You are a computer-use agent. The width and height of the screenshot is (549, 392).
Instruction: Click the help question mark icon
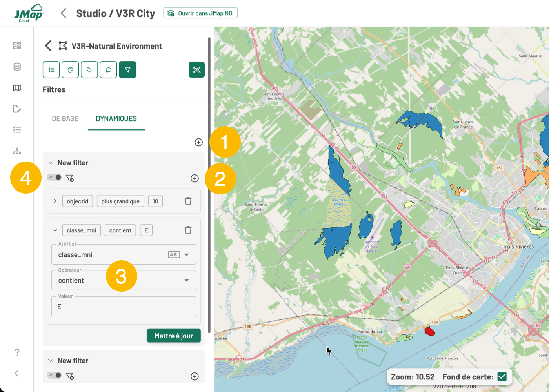(17, 352)
